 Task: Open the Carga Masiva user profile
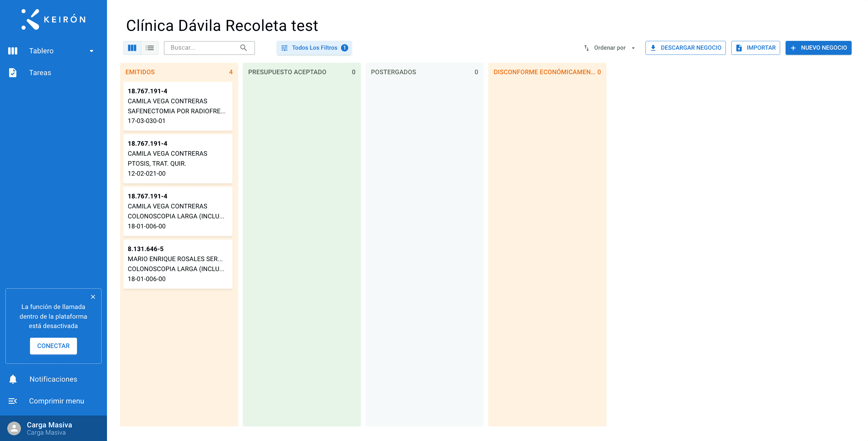tap(53, 429)
